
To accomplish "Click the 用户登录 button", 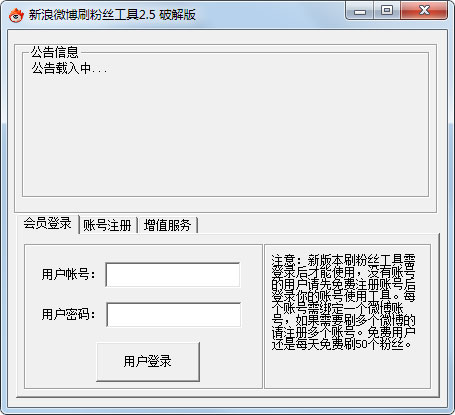I will coord(148,362).
